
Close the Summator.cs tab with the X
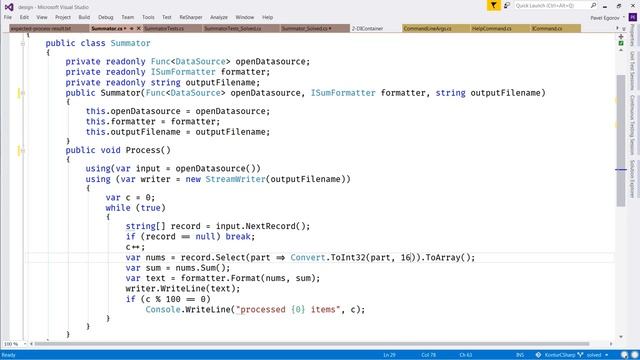pyautogui.click(x=138, y=29)
